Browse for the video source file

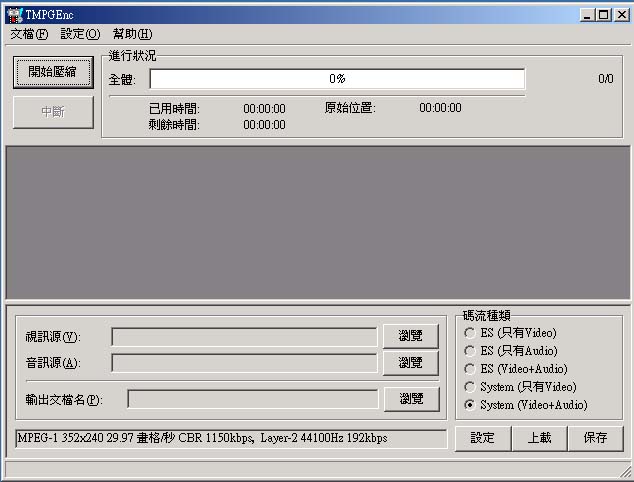(x=410, y=336)
